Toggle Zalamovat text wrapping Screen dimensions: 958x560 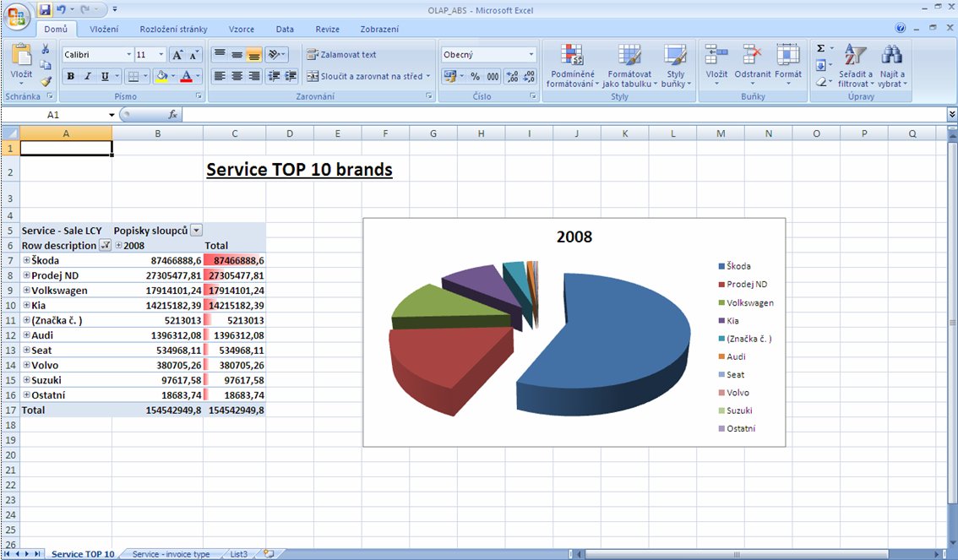click(341, 55)
